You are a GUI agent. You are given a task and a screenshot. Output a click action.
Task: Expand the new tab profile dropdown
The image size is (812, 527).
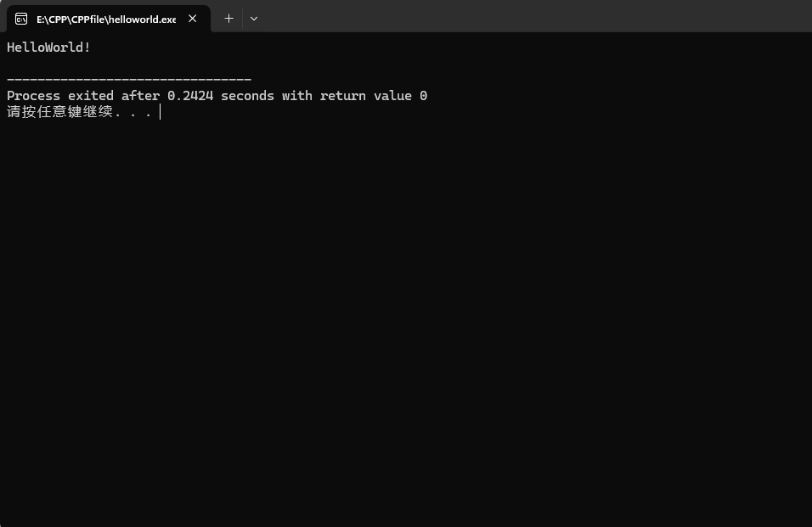(x=253, y=19)
